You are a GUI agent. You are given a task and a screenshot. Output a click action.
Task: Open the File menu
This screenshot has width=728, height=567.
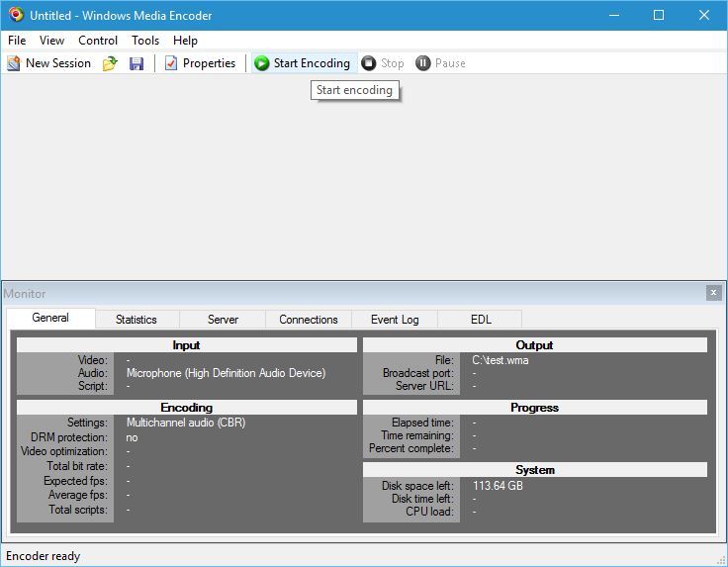coord(17,41)
